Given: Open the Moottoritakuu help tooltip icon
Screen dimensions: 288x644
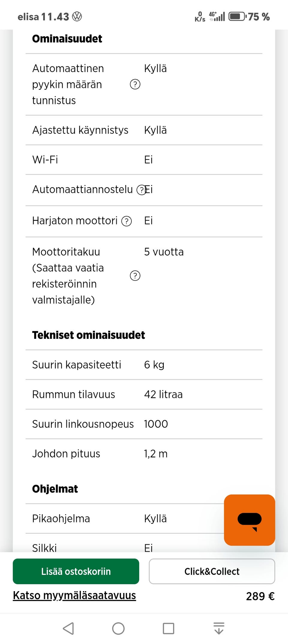Looking at the screenshot, I should pyautogui.click(x=135, y=275).
